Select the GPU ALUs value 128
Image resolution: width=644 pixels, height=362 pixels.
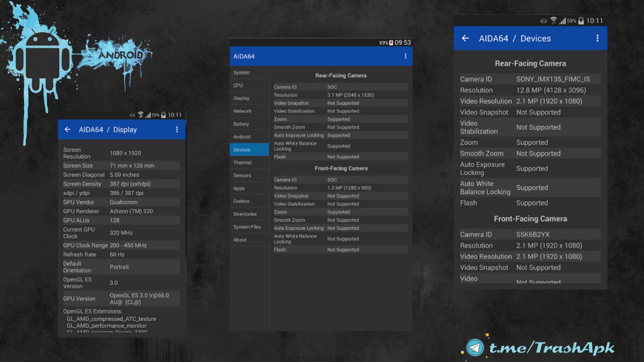(115, 220)
